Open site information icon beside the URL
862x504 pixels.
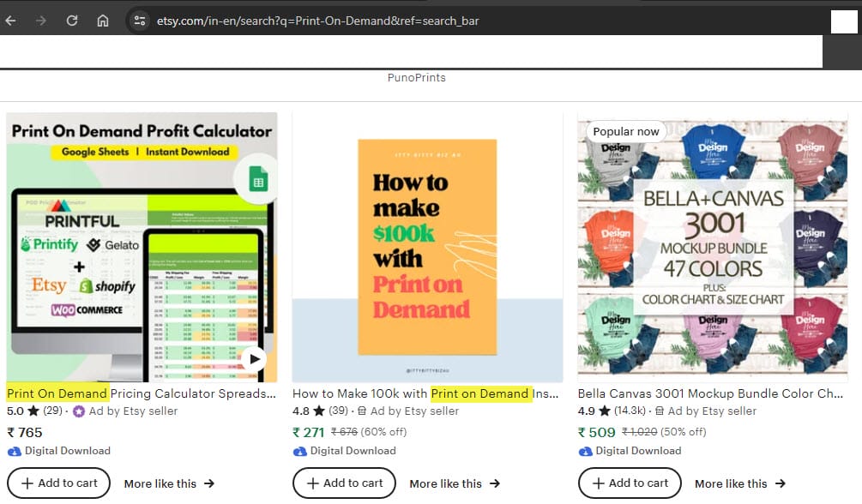(140, 21)
